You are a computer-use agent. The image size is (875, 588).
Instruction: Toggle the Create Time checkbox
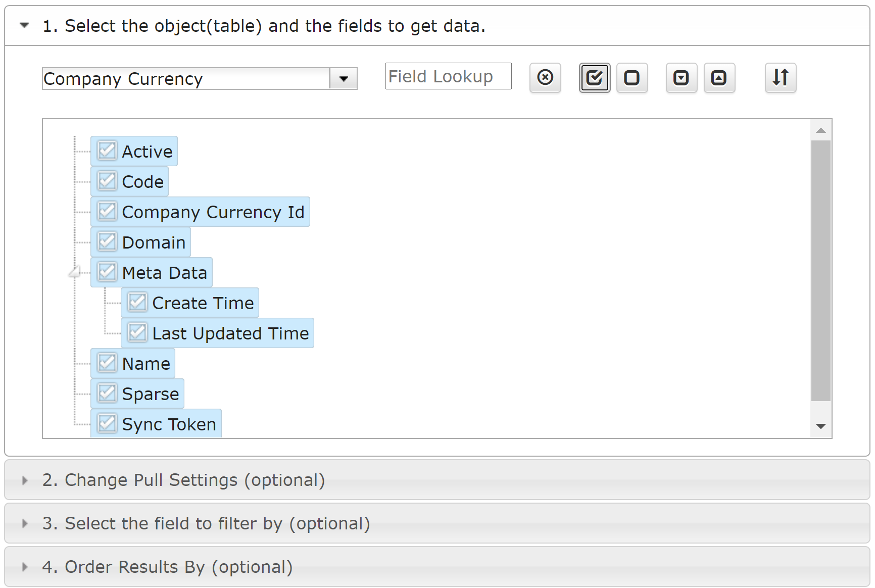coord(137,302)
